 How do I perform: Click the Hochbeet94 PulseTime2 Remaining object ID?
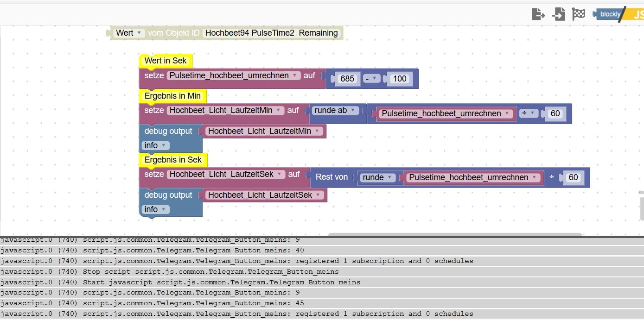coord(271,33)
